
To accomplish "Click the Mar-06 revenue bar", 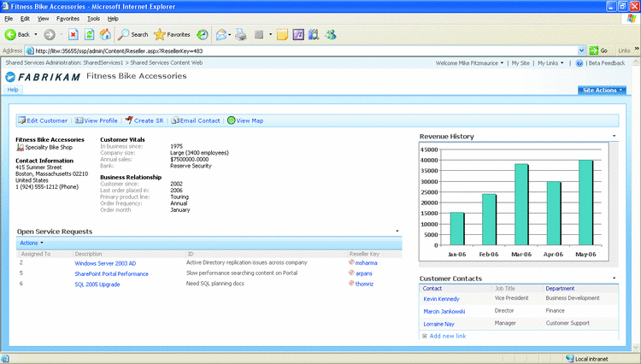I will (x=521, y=204).
